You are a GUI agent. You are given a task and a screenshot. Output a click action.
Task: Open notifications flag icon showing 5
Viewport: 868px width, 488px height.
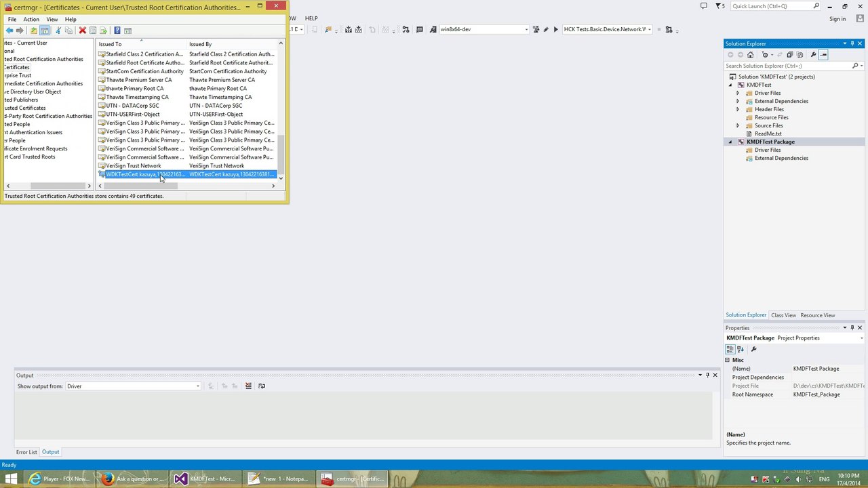[720, 6]
